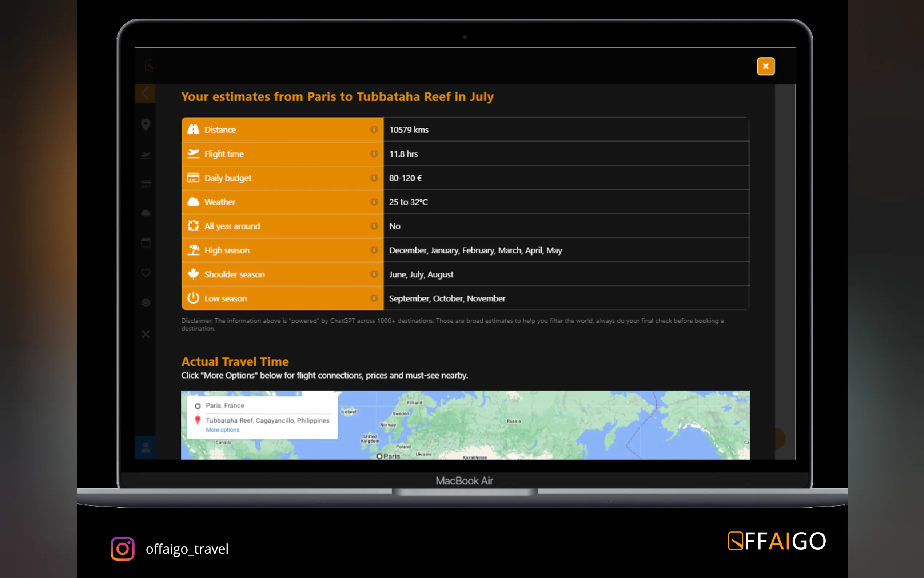Click the Paris marker on the map

(x=379, y=456)
